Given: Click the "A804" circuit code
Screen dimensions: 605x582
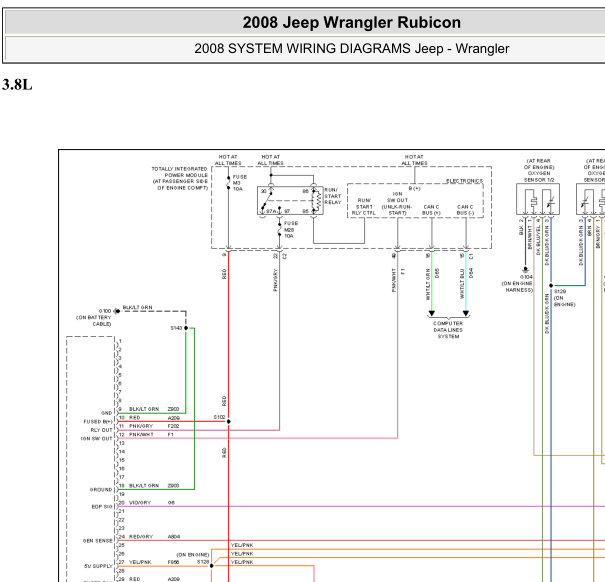Looking at the screenshot, I should (174, 536).
